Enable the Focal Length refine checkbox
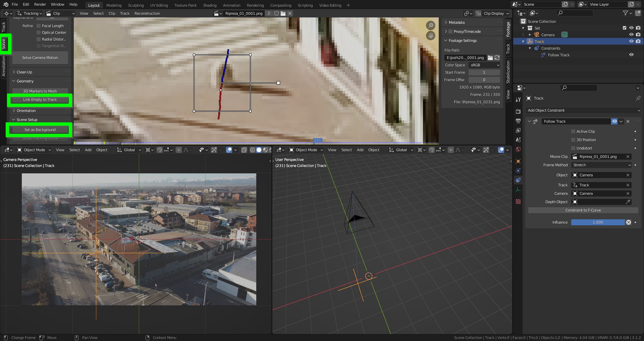Viewport: 644px width, 341px height. [x=39, y=26]
